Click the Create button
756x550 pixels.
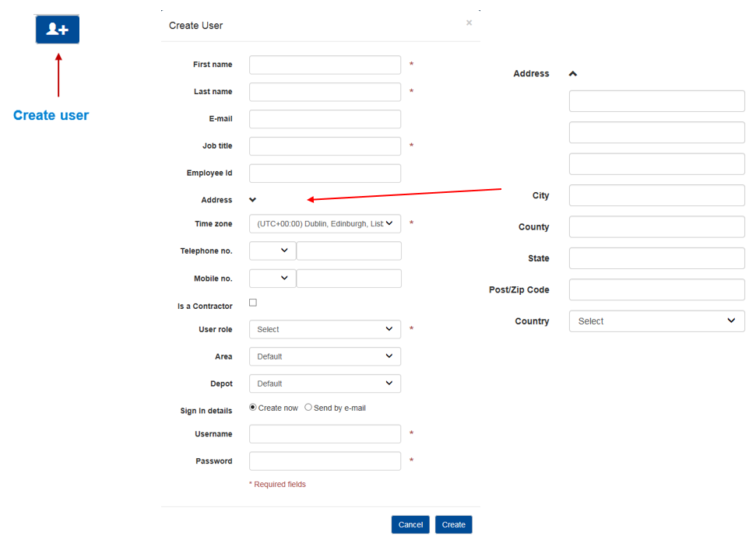(x=454, y=524)
